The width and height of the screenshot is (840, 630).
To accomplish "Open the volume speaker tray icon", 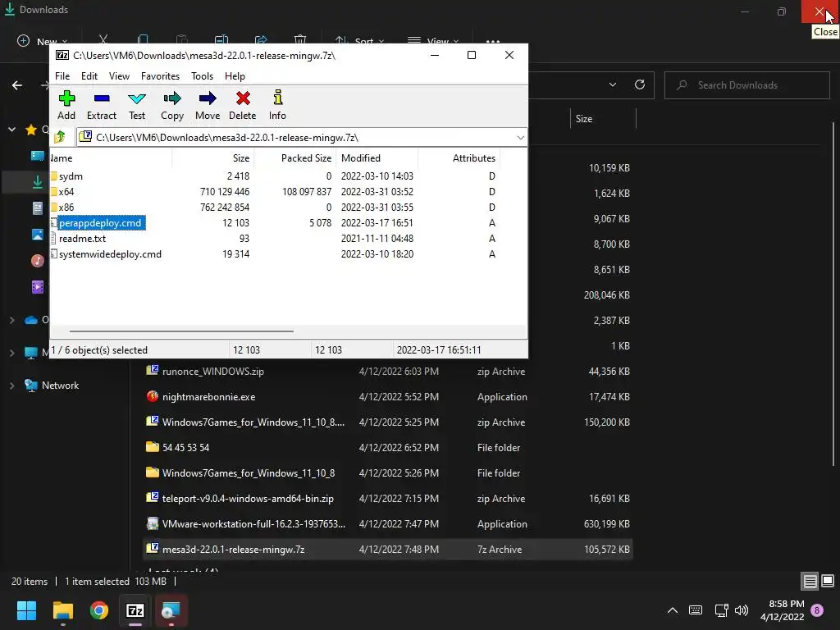I will pos(742,610).
